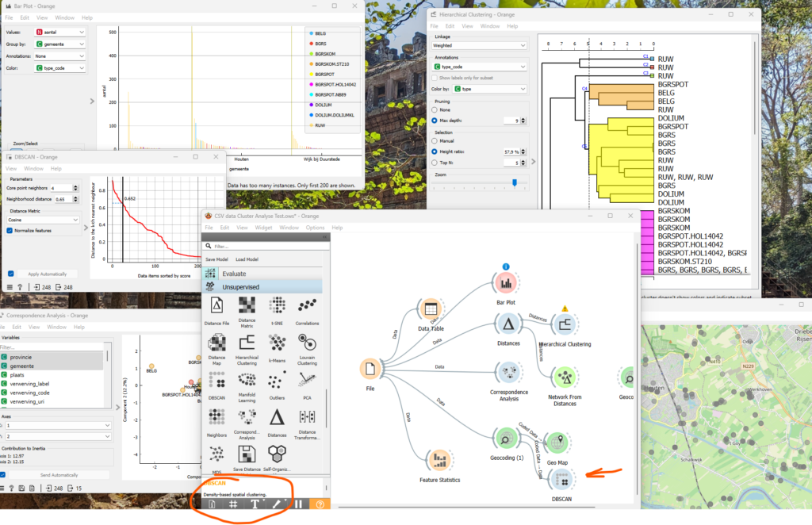Image resolution: width=812 pixels, height=525 pixels.
Task: Toggle the Normalize features checkbox
Action: click(x=10, y=231)
